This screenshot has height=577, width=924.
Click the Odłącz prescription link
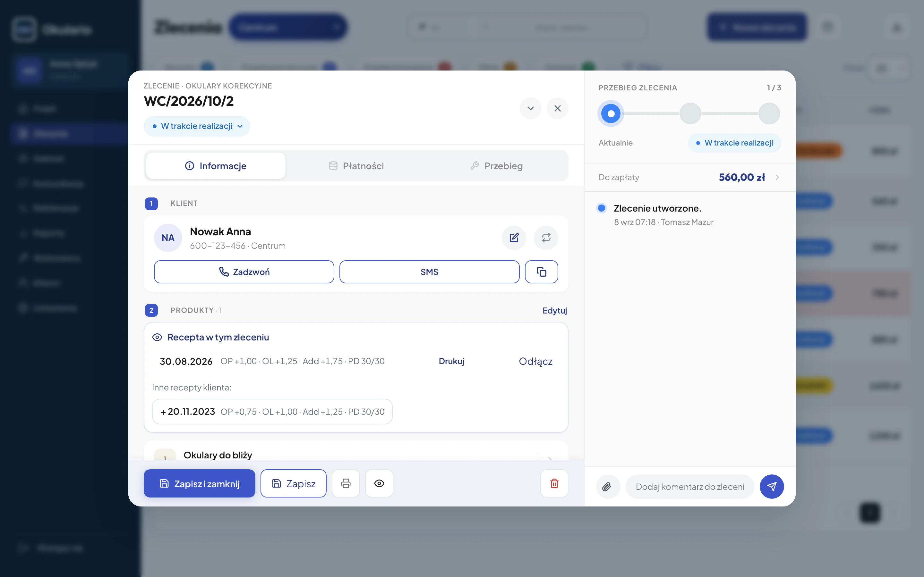(535, 361)
